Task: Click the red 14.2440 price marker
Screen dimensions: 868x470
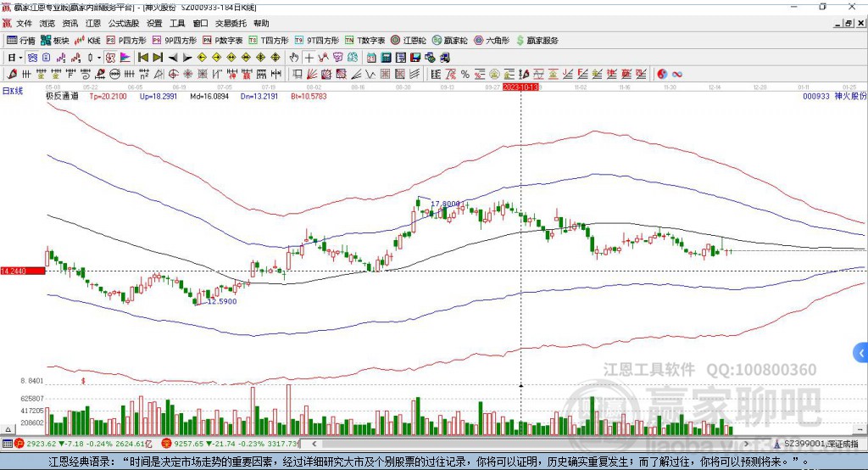Action: [x=23, y=271]
